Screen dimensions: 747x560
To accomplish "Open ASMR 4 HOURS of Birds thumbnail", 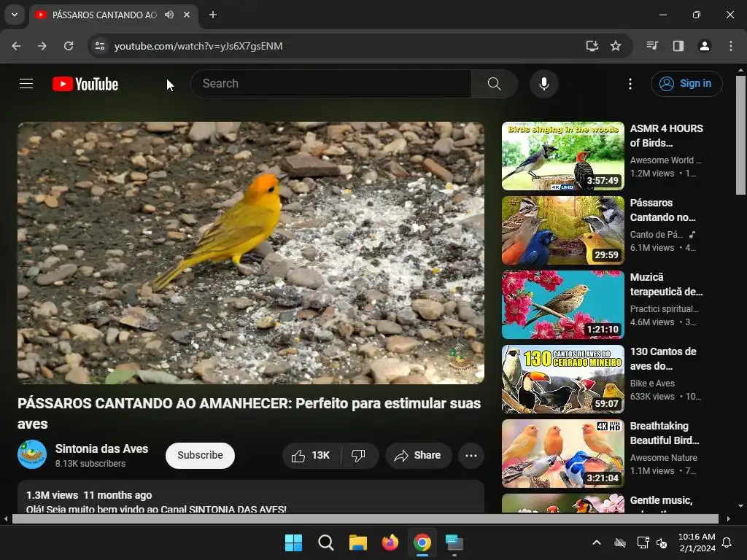I will (x=562, y=156).
